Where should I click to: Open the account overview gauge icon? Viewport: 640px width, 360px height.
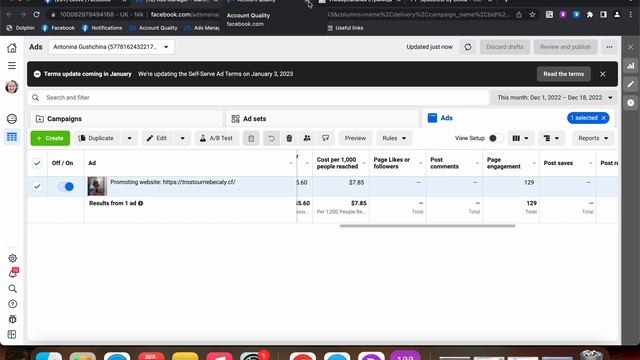tap(12, 119)
